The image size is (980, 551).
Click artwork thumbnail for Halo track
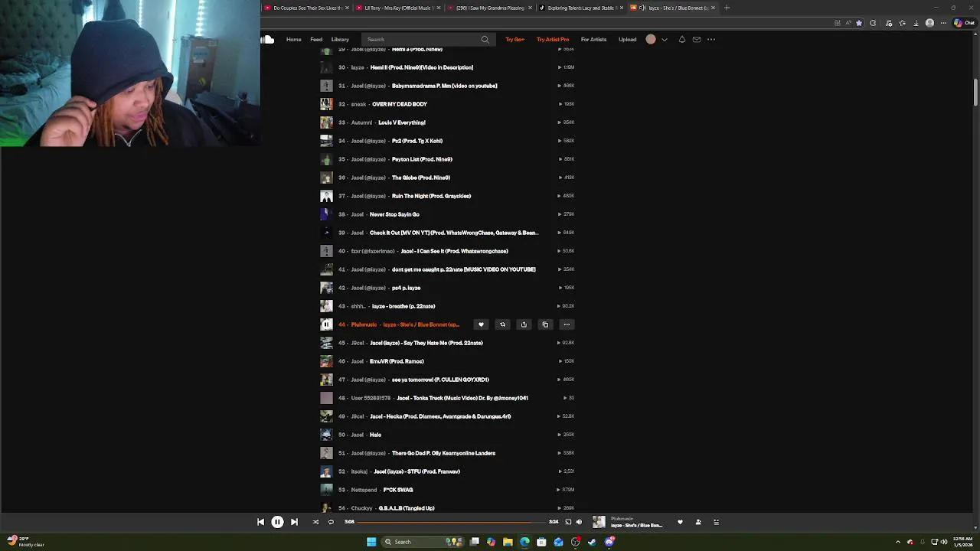coord(326,435)
